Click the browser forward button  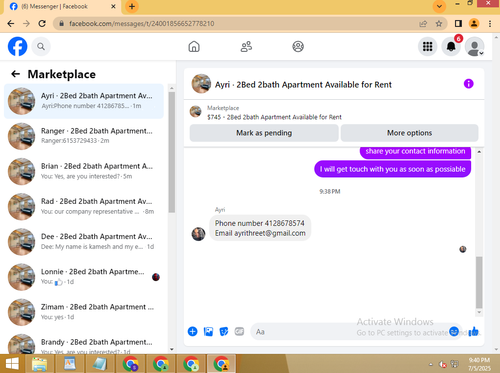(x=26, y=24)
